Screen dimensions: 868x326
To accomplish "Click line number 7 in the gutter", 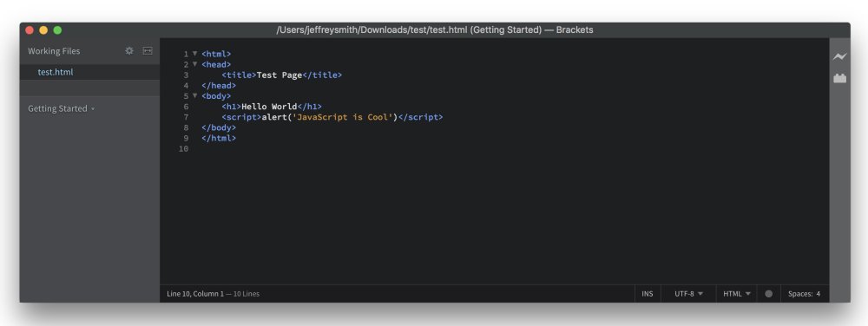I will click(186, 117).
